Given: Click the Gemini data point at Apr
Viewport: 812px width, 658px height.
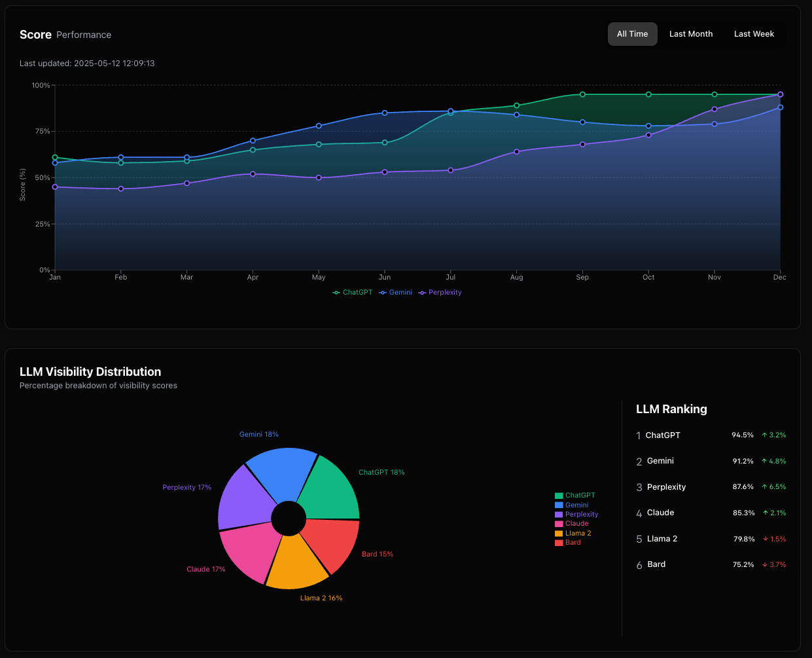Looking at the screenshot, I should [253, 141].
